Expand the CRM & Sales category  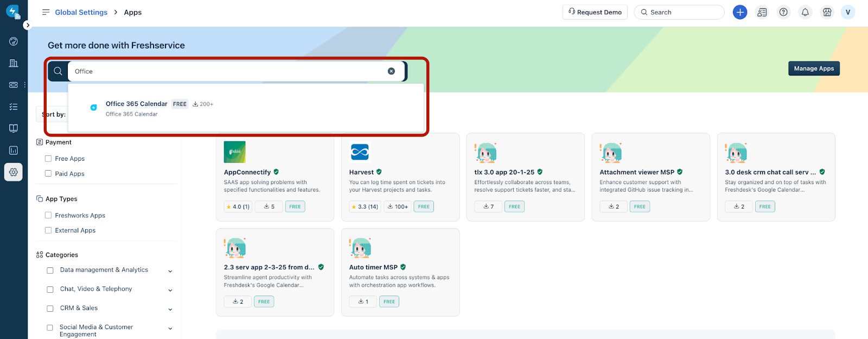pos(170,309)
